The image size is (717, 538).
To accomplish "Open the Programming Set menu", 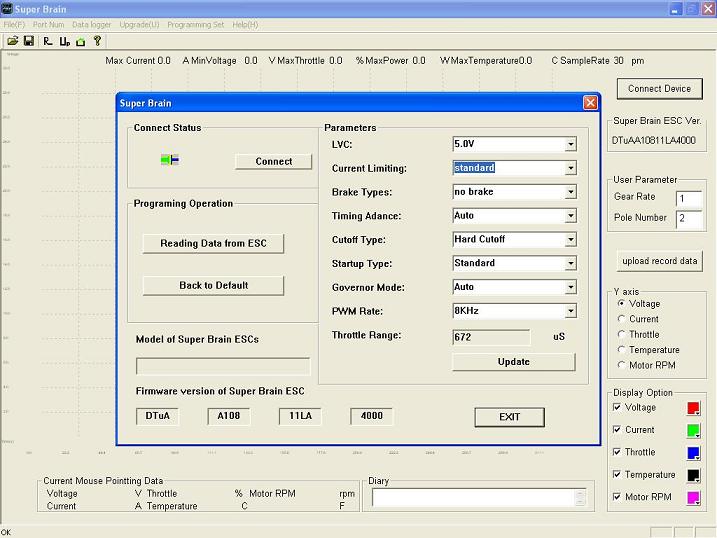I will [195, 25].
